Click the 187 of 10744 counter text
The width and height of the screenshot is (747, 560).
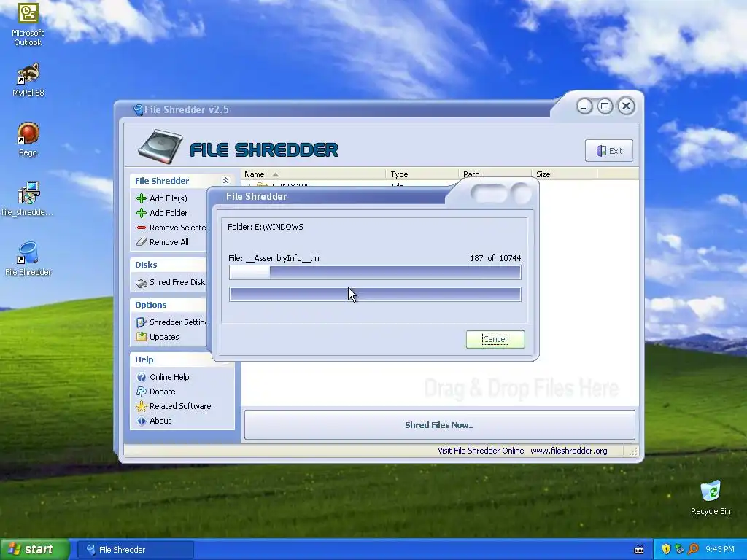495,258
